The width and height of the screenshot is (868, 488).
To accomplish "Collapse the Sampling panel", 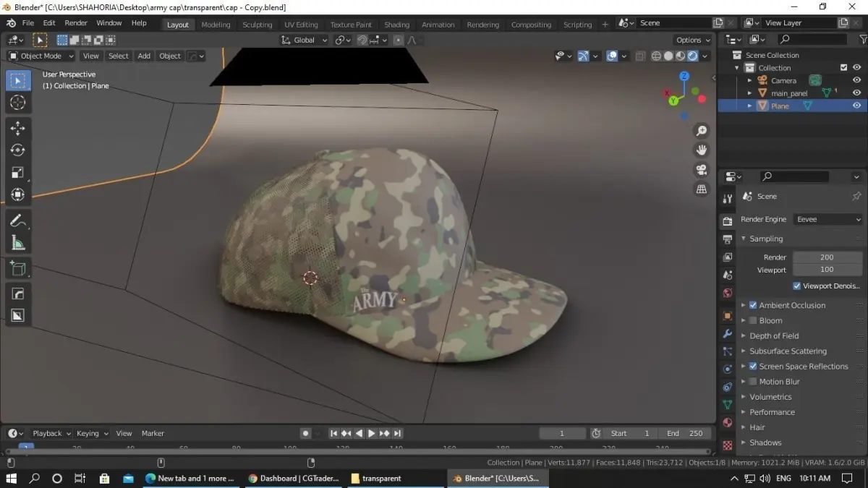I will click(x=743, y=239).
